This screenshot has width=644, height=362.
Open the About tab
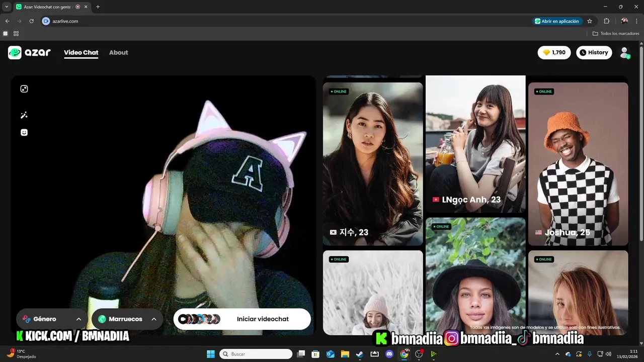point(119,52)
